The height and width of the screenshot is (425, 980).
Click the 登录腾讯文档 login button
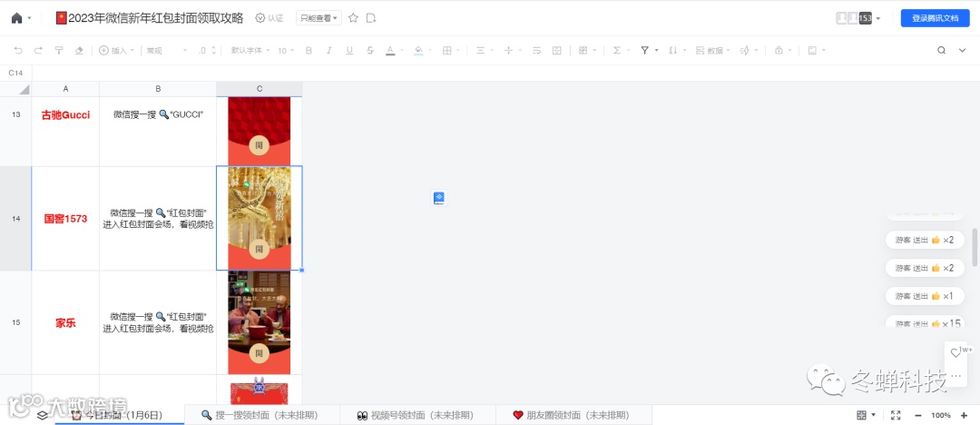click(935, 18)
